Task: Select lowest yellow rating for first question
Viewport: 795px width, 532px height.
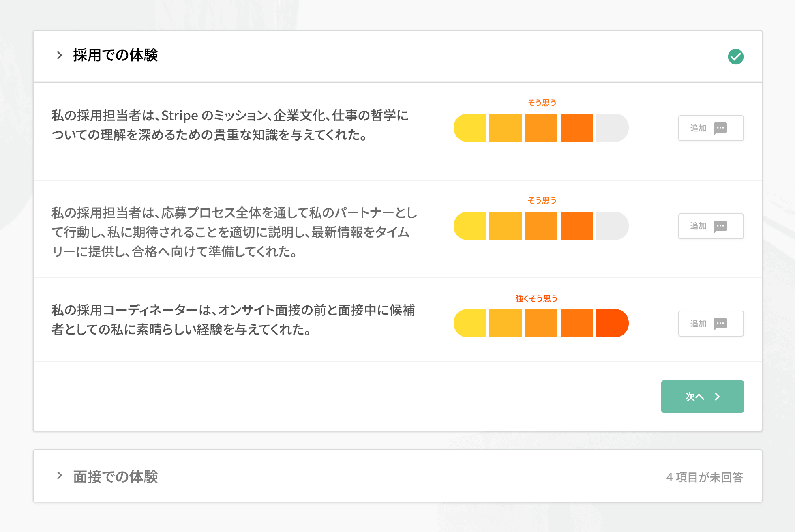Action: click(x=470, y=128)
